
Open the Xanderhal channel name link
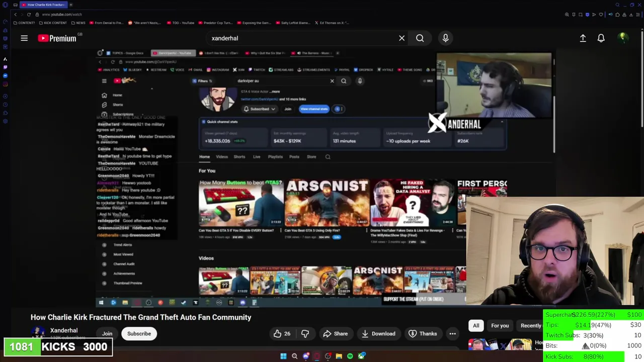point(64,330)
